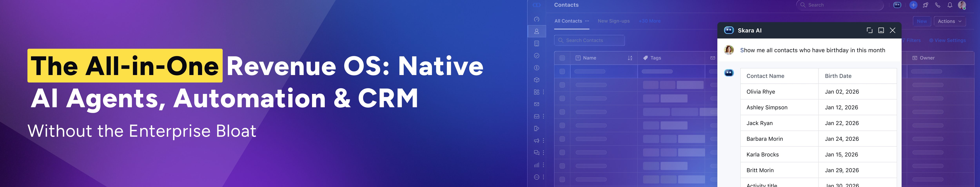The image size is (980, 187).
Task: Open the Tasks checkmark circle icon
Action: click(536, 56)
